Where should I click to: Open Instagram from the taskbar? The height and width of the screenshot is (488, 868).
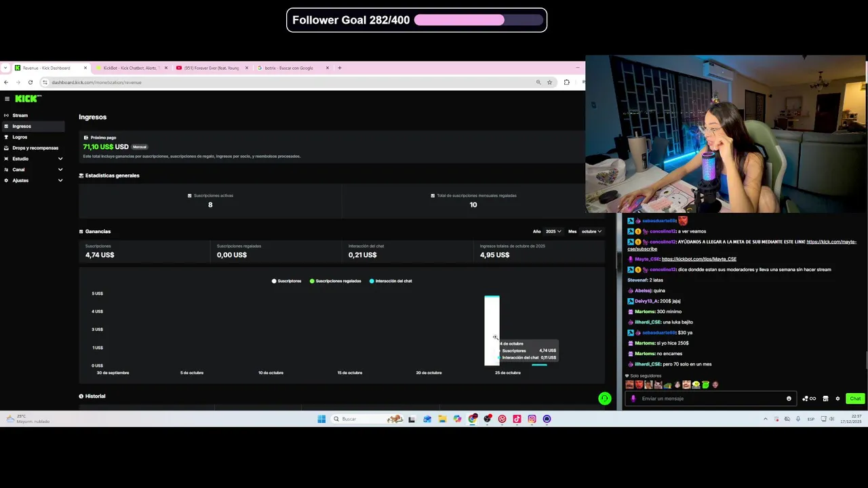click(x=532, y=419)
